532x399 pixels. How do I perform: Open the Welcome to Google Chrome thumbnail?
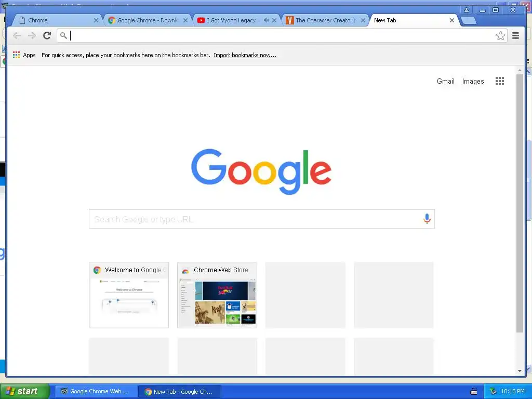click(x=129, y=295)
